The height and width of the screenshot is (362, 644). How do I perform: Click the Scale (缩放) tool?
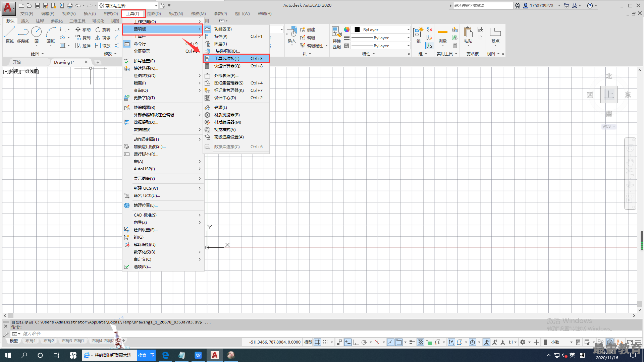[x=103, y=46]
